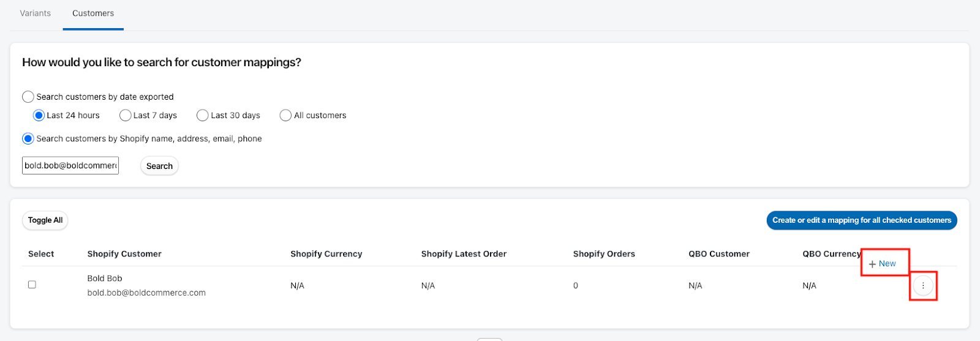Select search by Shopify name, address, email, phone

[28, 139]
